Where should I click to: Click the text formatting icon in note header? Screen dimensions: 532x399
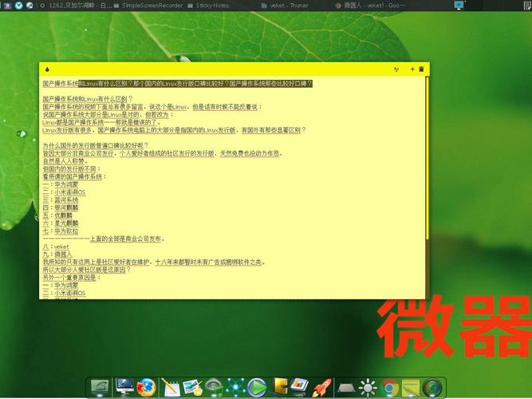396,69
